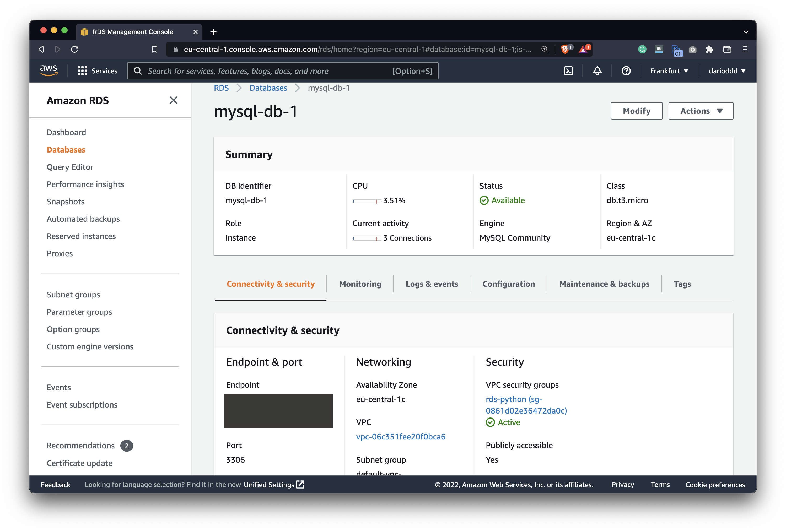The image size is (786, 532).
Task: Open Parameter groups in sidebar
Action: click(79, 312)
